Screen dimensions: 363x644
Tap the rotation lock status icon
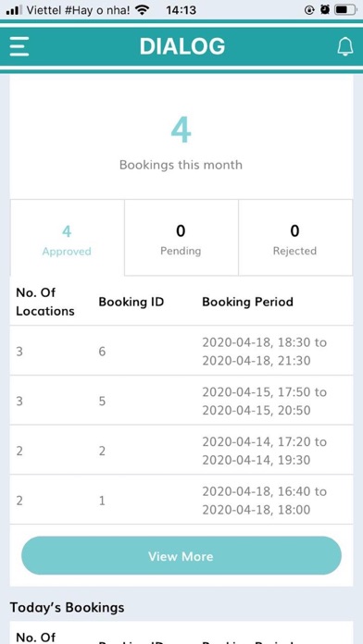[309, 10]
